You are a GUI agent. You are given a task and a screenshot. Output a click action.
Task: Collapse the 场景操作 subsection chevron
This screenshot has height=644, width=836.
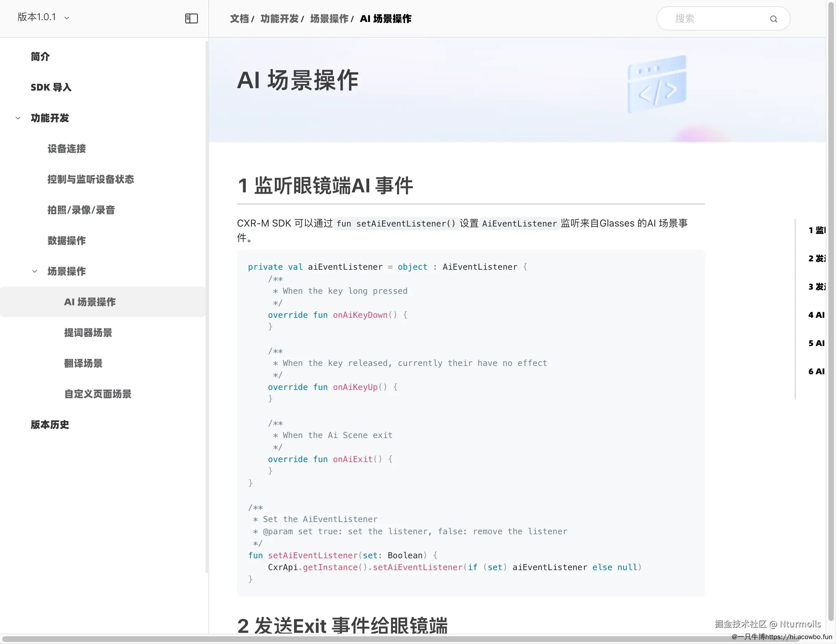(x=34, y=271)
